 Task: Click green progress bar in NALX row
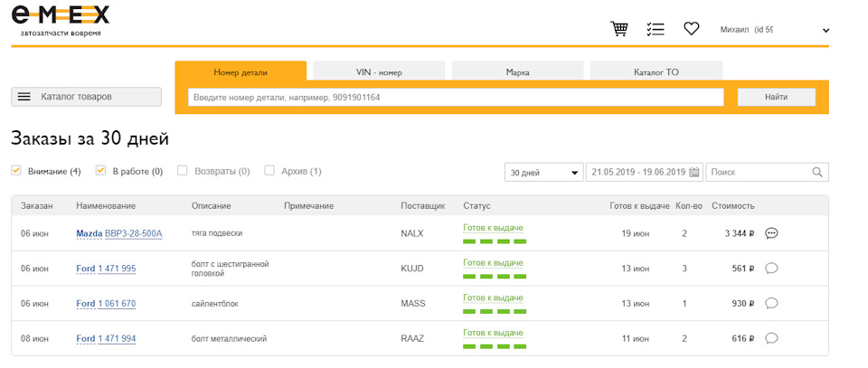(495, 241)
